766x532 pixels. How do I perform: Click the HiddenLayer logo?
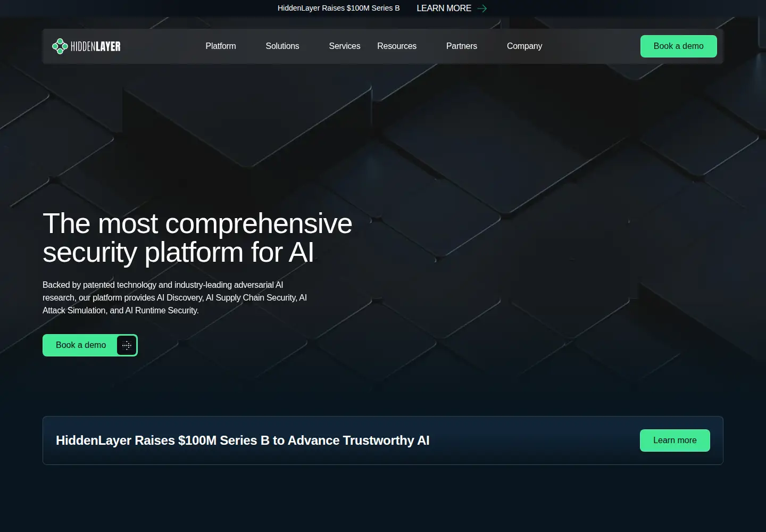pos(86,46)
